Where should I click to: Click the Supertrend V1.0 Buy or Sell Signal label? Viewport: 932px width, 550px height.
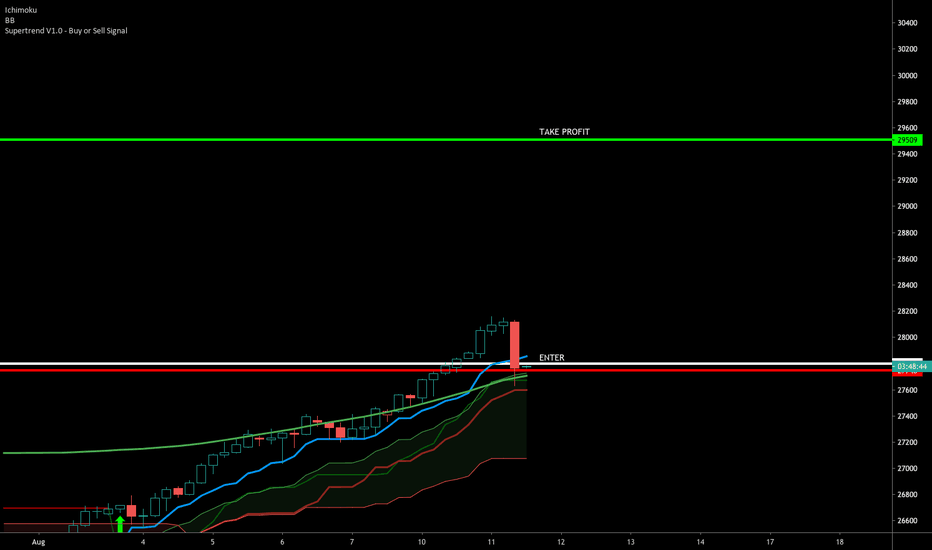click(x=66, y=30)
